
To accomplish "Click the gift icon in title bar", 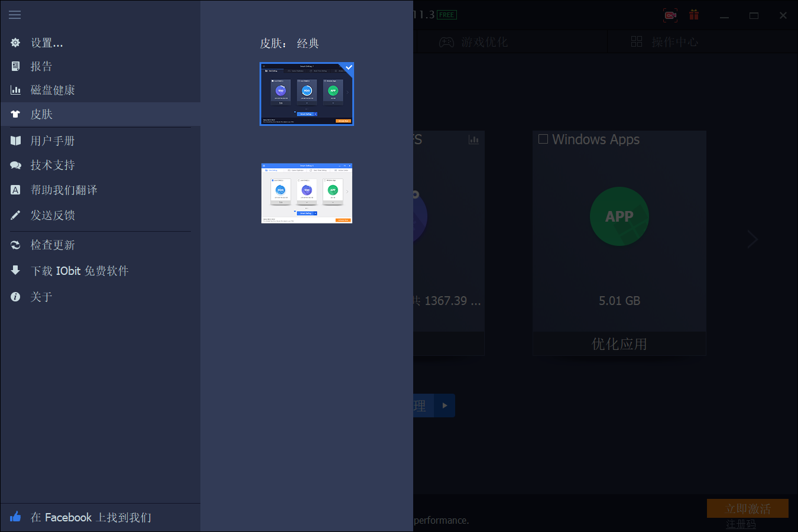I will [694, 15].
